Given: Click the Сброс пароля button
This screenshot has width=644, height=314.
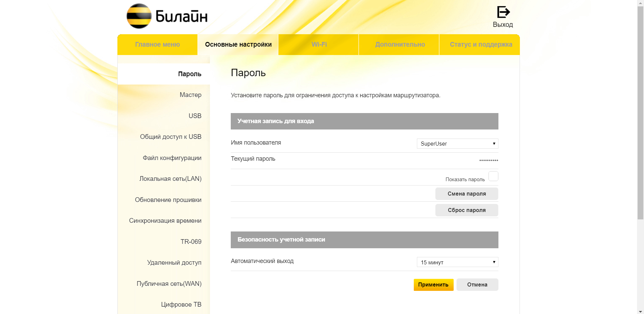Looking at the screenshot, I should tap(467, 210).
